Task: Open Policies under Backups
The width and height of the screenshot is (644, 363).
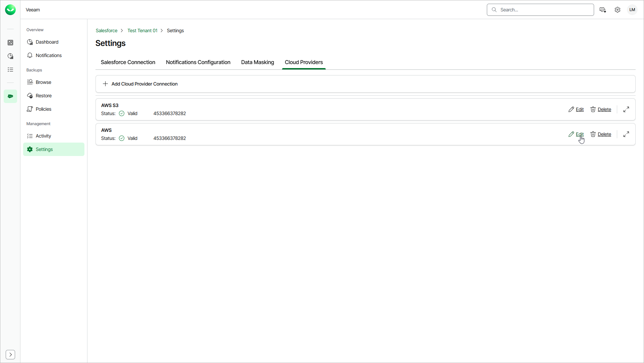Action: click(54, 109)
